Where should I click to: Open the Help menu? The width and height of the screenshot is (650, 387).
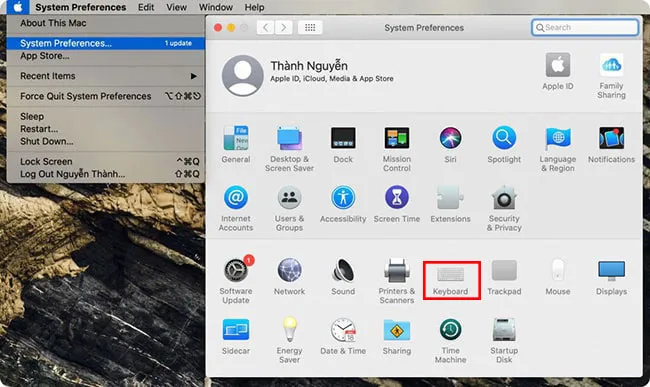coord(254,7)
